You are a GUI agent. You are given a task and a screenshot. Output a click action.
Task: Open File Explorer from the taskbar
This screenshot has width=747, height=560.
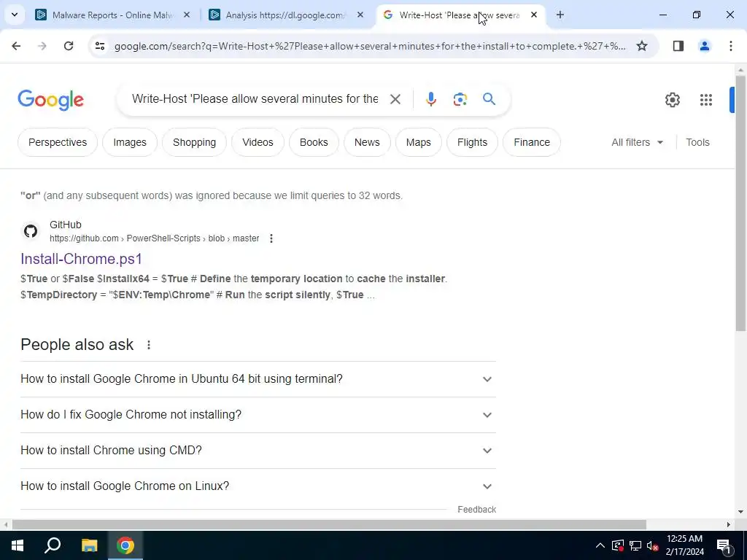click(89, 545)
